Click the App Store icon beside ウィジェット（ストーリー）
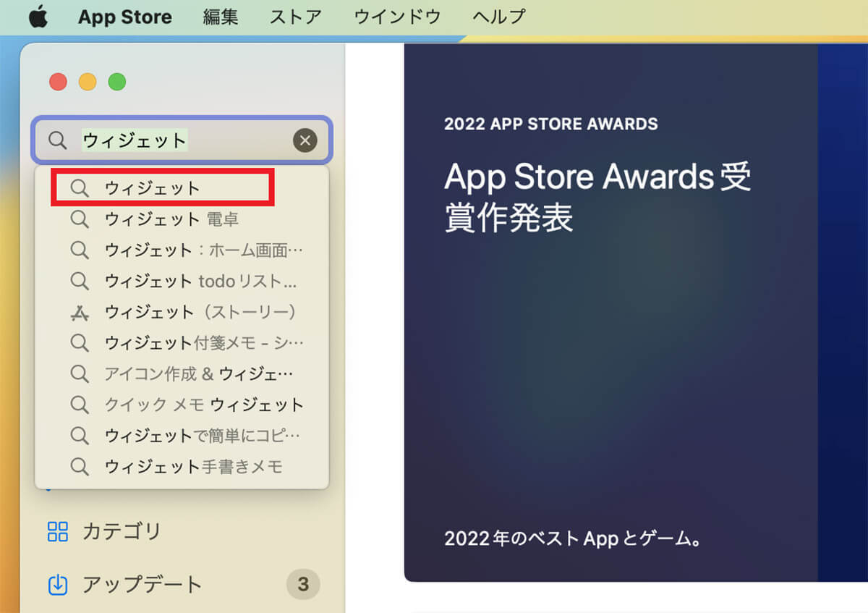This screenshot has width=868, height=613. (x=80, y=313)
